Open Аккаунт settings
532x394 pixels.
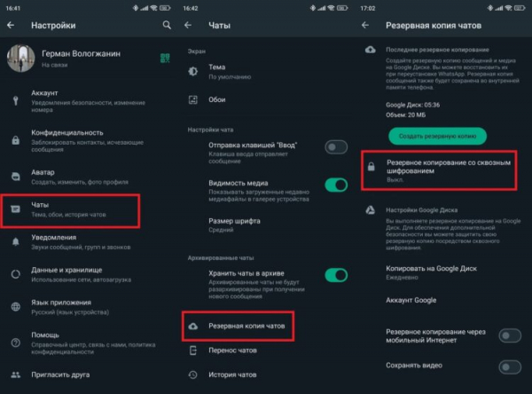89,101
